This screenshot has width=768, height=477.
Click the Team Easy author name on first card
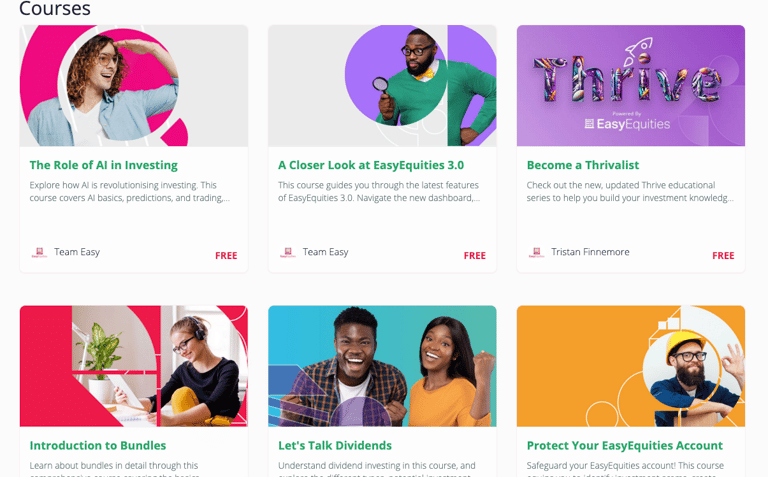(77, 252)
